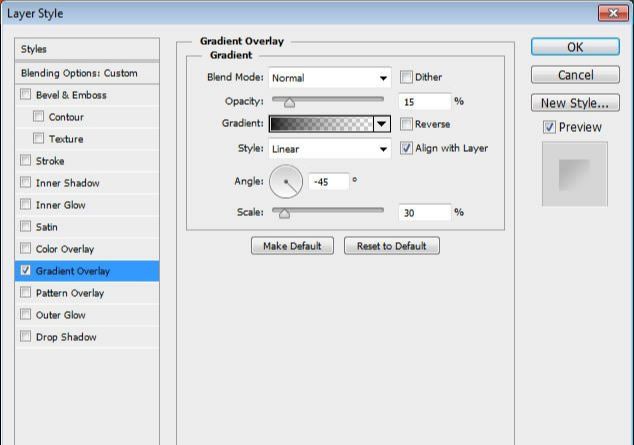
Task: Open the Inner Glow settings row
Action: click(x=87, y=205)
